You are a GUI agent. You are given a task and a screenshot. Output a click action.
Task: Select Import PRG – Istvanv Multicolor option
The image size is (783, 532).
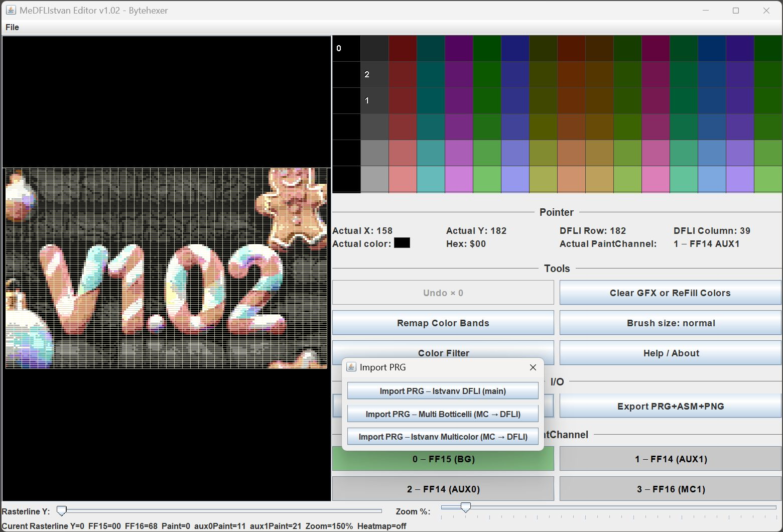(442, 437)
